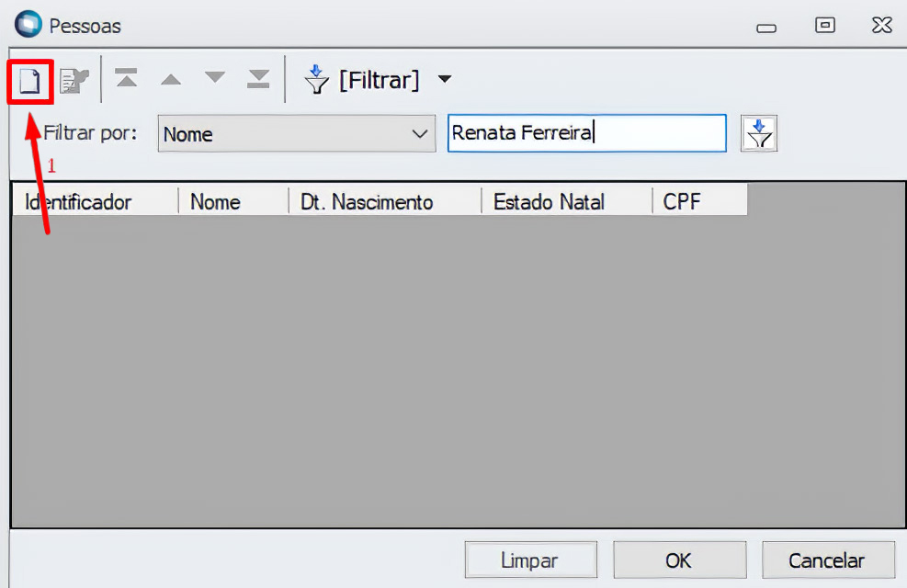The image size is (907, 588).
Task: Apply filter using funnel button beside text field
Action: pos(760,134)
